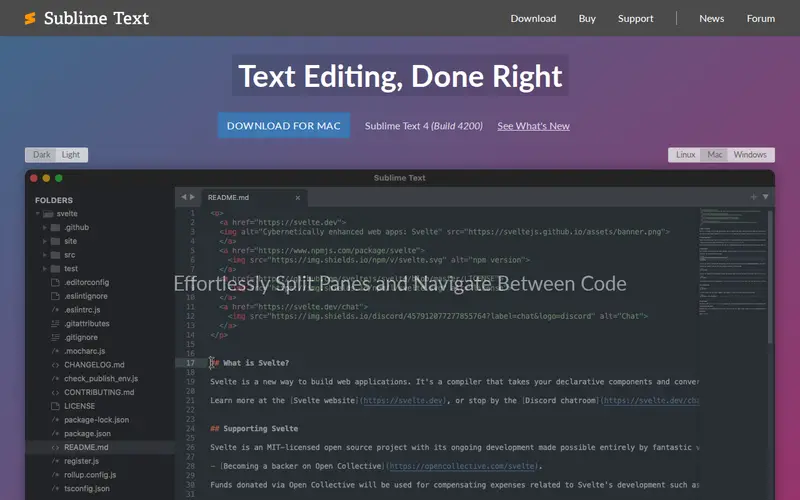Click the What is Svelte? heading line
Image resolution: width=800 pixels, height=500 pixels.
[x=250, y=363]
